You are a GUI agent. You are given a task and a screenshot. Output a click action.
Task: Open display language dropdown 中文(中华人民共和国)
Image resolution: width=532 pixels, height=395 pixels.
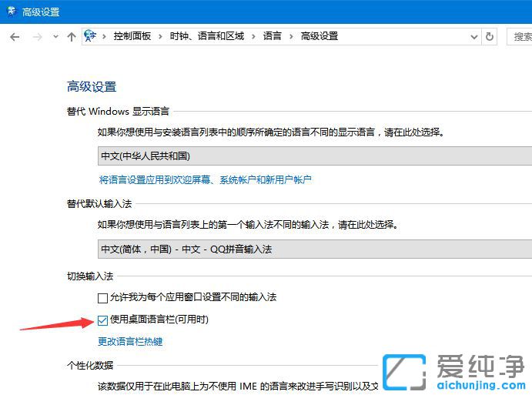pos(315,156)
